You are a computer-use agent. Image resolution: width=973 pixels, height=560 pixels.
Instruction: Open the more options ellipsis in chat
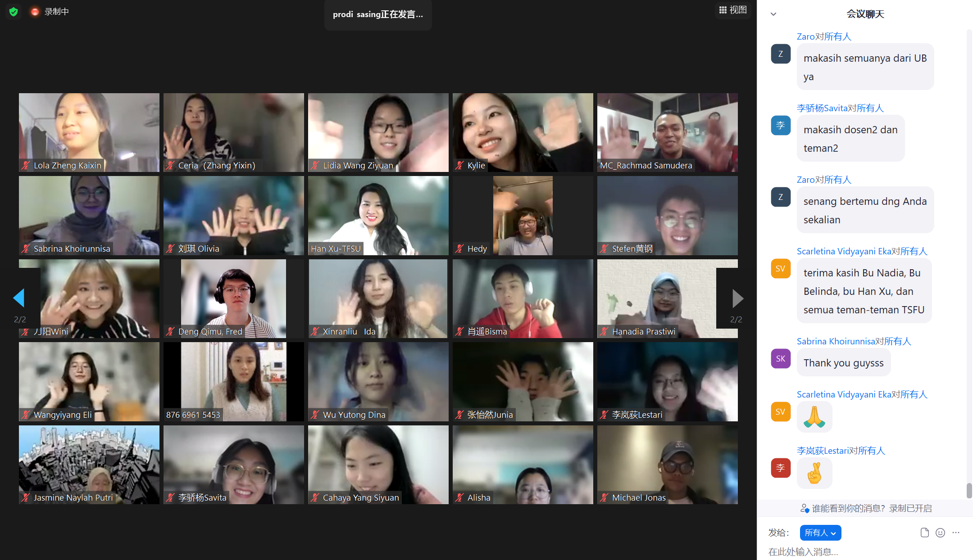click(x=956, y=533)
